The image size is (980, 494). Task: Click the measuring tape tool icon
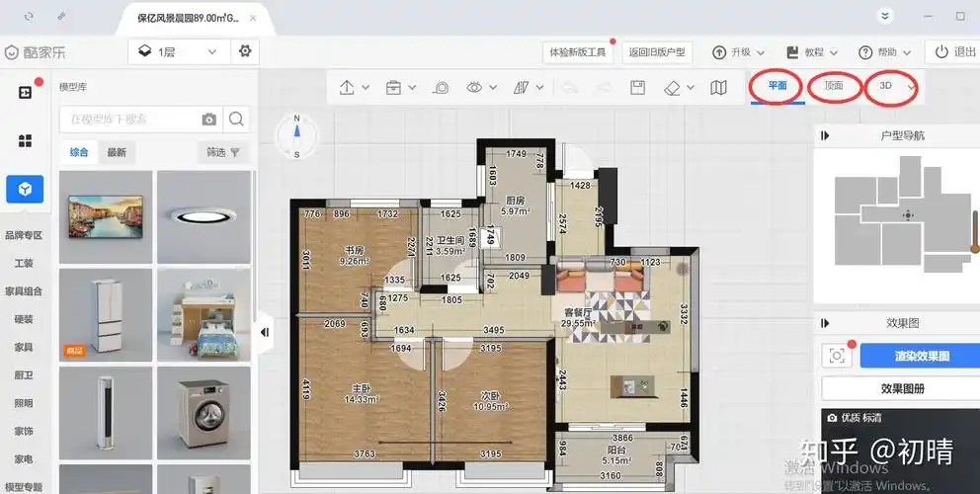coord(442,88)
